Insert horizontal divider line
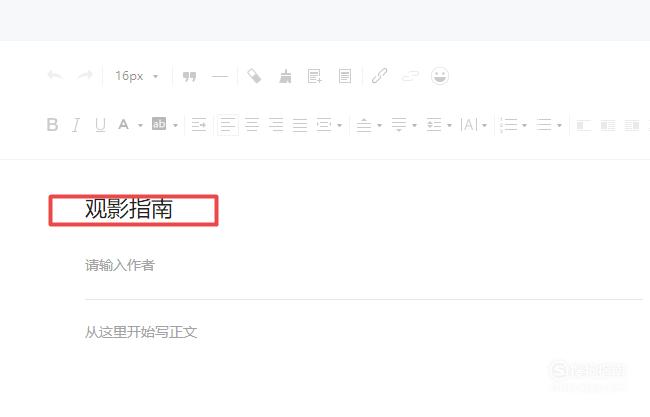The image size is (650, 417). tap(220, 76)
